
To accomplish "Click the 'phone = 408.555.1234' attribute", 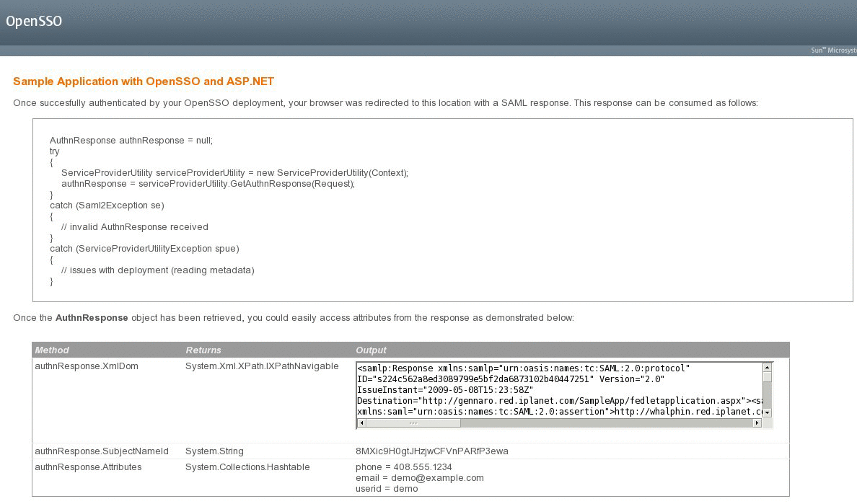I will 404,467.
